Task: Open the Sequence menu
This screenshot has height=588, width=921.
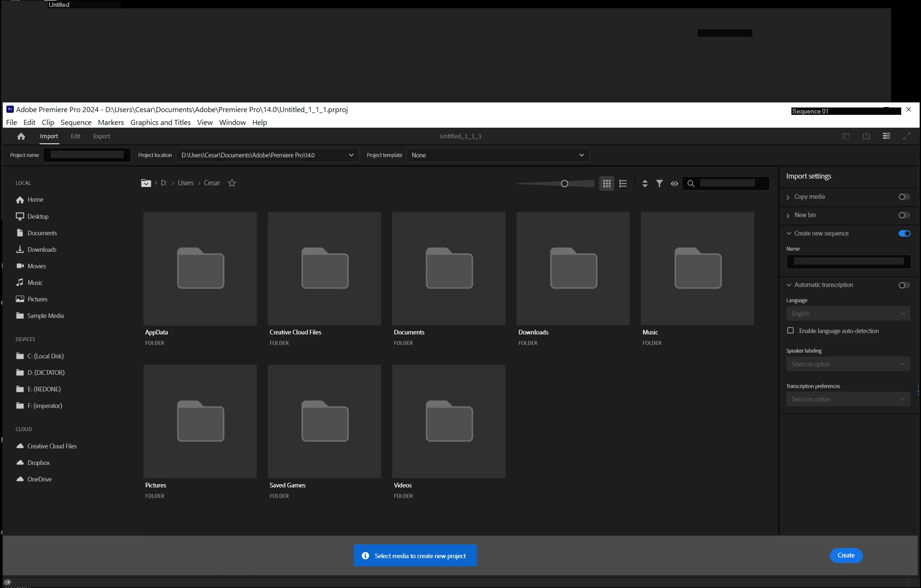Action: click(76, 122)
